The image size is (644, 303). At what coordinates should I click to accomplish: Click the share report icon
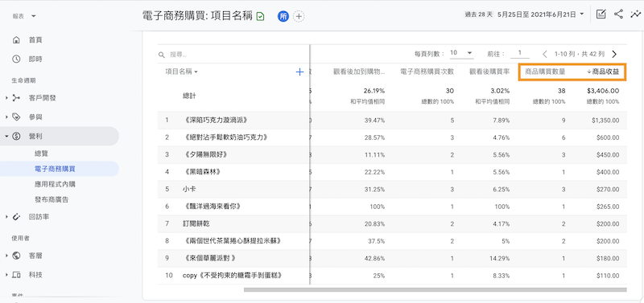(618, 14)
